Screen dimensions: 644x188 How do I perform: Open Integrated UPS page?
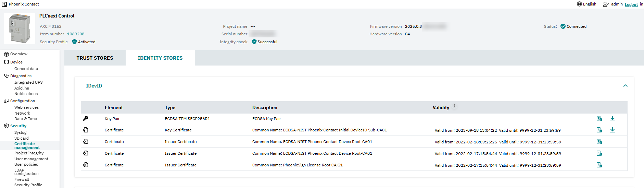[x=28, y=82]
